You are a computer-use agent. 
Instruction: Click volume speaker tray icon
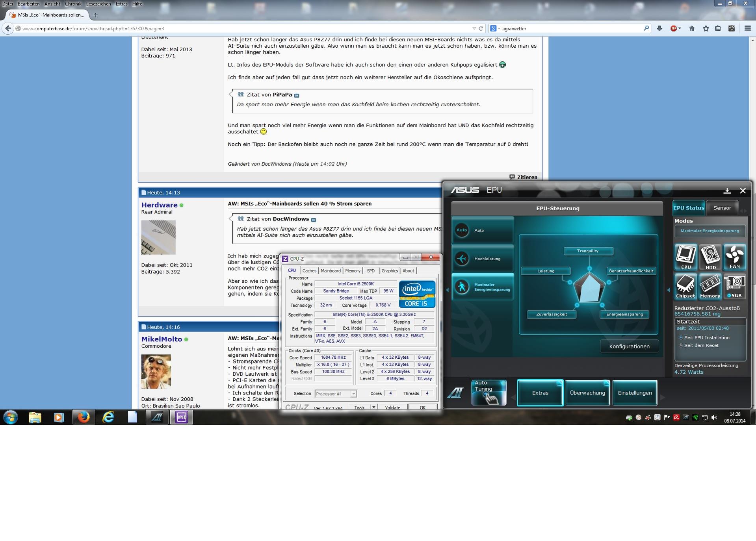(714, 417)
